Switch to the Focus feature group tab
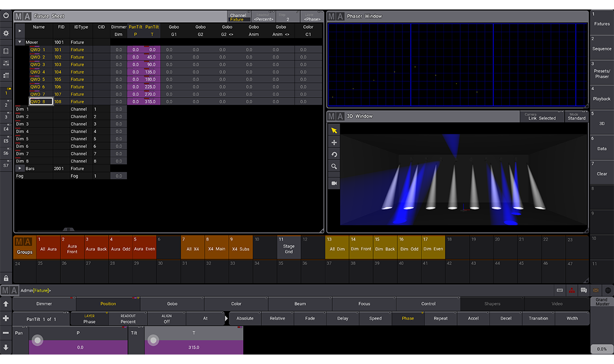 click(x=364, y=304)
